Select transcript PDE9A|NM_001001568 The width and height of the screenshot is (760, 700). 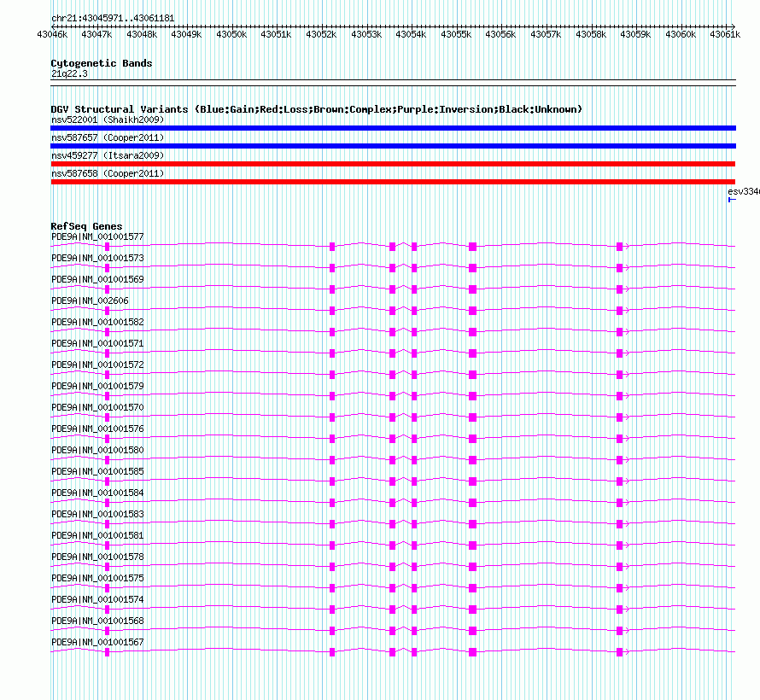pos(97,621)
